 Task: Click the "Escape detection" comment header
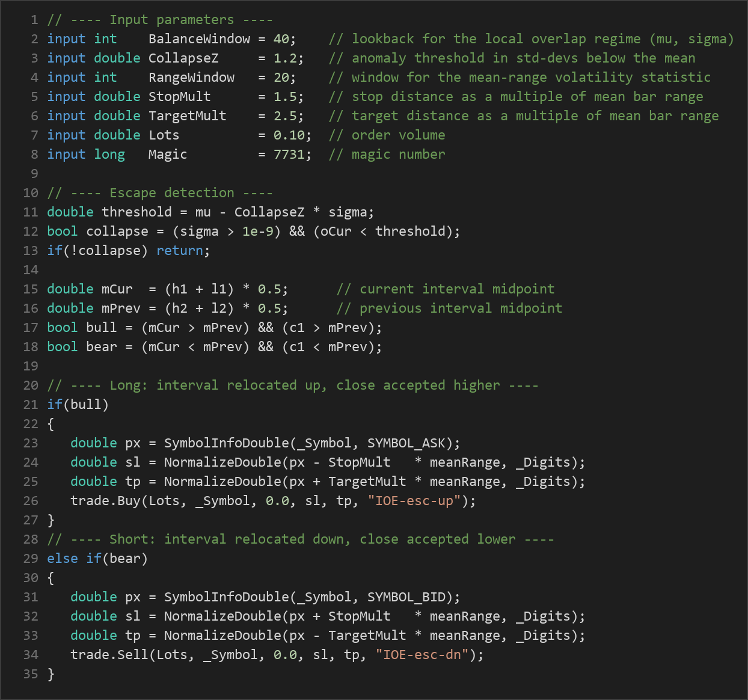coord(160,193)
